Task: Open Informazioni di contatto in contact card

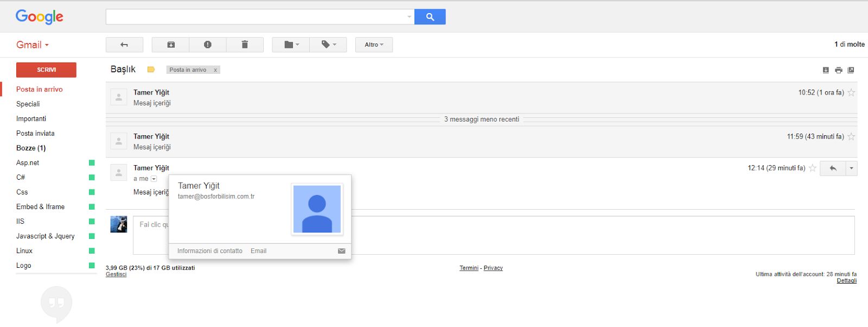Action: 210,251
